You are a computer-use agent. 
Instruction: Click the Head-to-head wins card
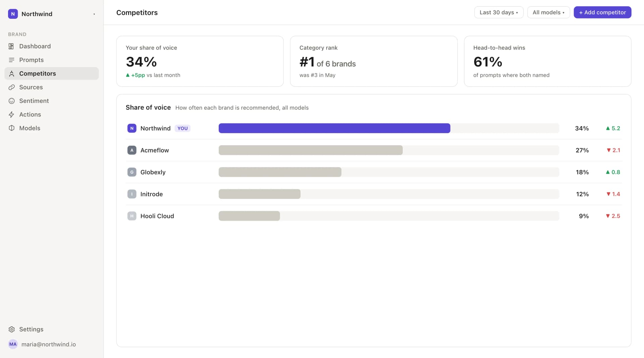click(x=547, y=61)
